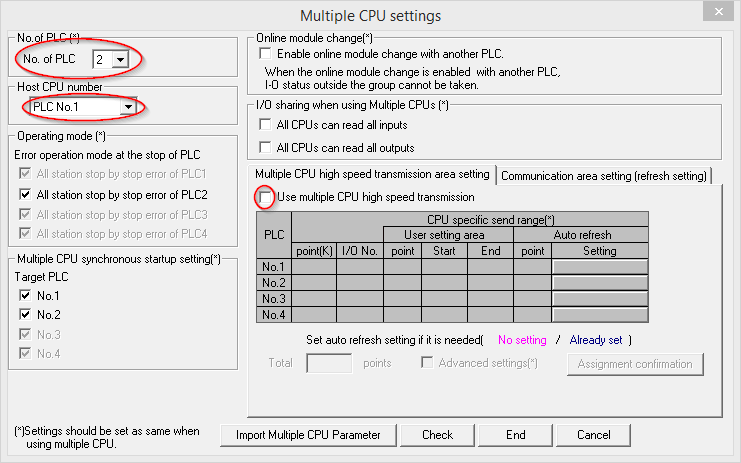Uncheck Target PLC No.2 synchronous startup
741x463 pixels.
point(25,315)
